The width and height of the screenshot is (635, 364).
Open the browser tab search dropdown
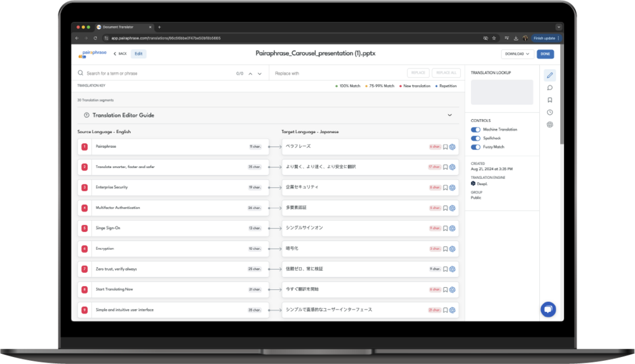pyautogui.click(x=558, y=27)
